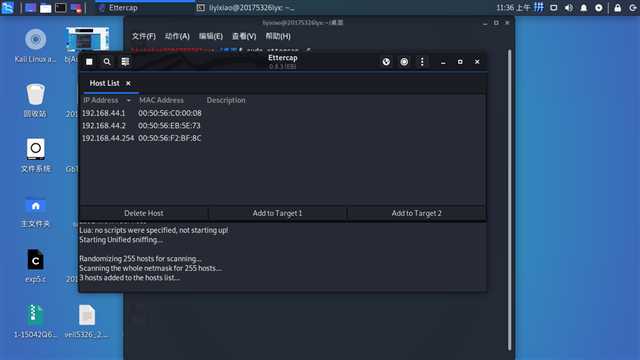Close the Host List tab
Screen dimensions: 640x360
click(x=128, y=83)
